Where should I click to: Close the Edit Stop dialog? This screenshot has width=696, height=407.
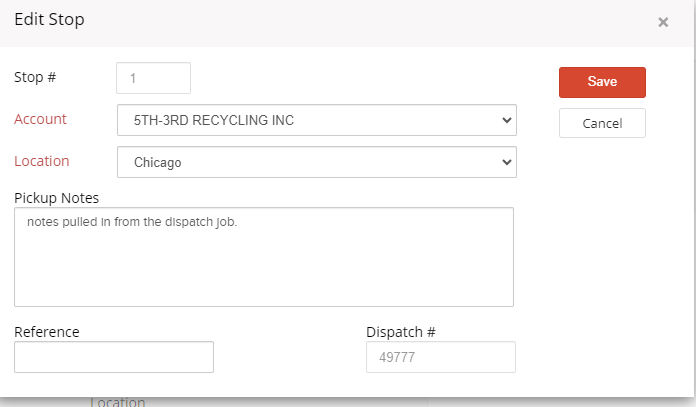coord(663,22)
